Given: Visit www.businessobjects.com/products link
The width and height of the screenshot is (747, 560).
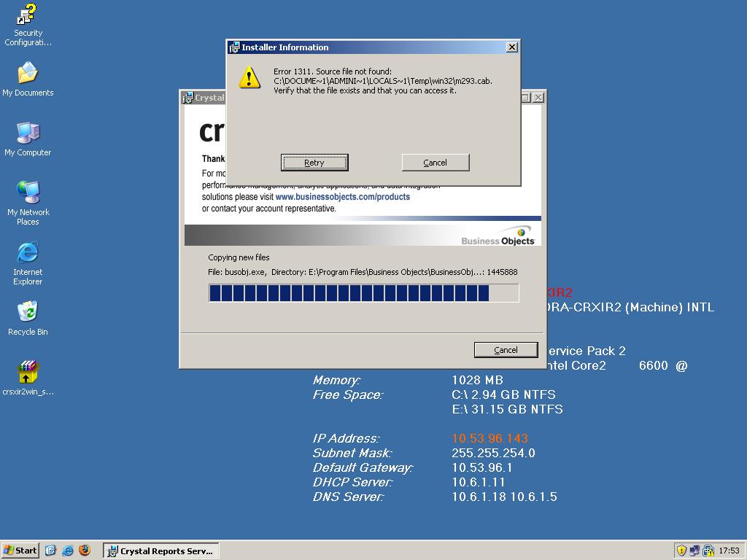Looking at the screenshot, I should pos(343,197).
